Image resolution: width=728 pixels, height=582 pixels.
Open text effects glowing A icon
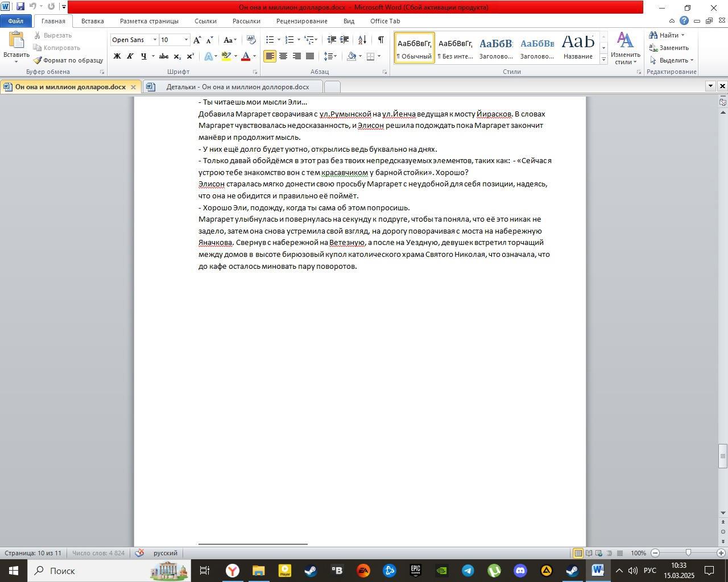[208, 56]
